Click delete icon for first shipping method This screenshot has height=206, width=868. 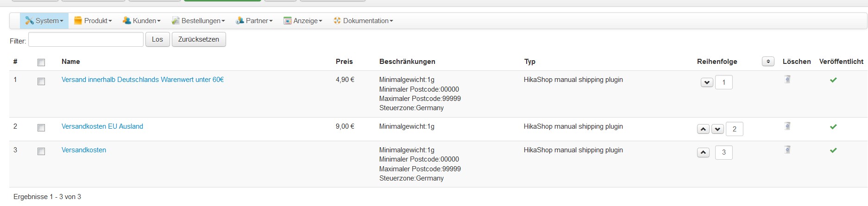coord(787,79)
